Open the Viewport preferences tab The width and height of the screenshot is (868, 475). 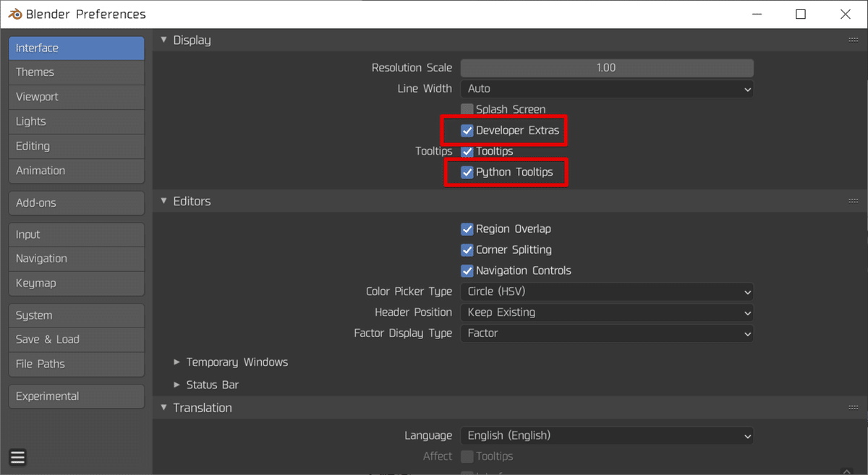[76, 97]
